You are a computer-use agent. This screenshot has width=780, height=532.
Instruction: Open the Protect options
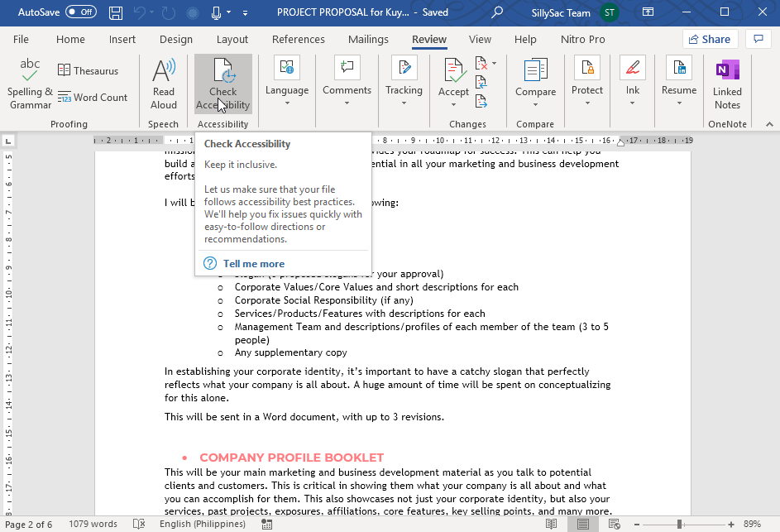point(587,82)
